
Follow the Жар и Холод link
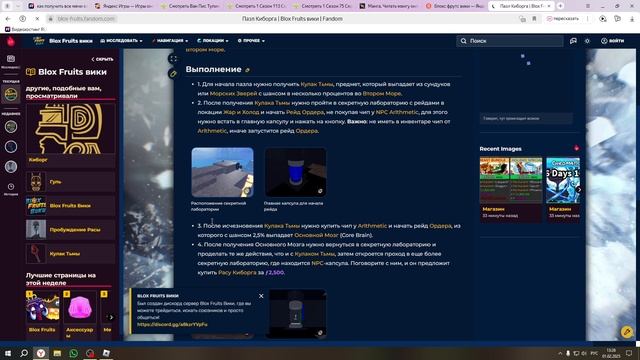click(x=241, y=112)
